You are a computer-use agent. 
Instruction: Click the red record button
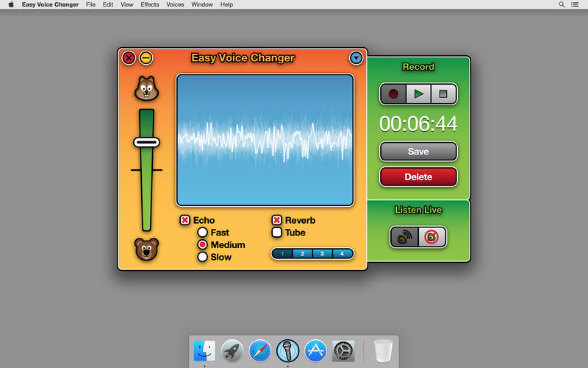pyautogui.click(x=393, y=94)
